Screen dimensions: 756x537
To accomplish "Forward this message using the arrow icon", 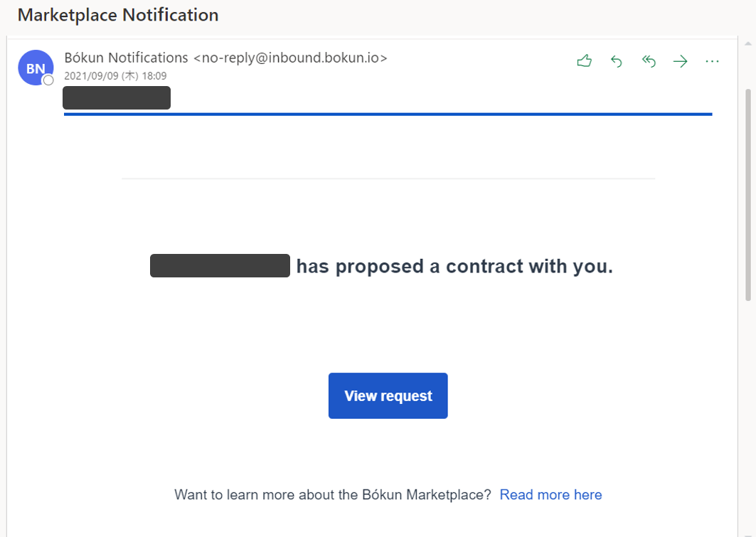I will [681, 62].
